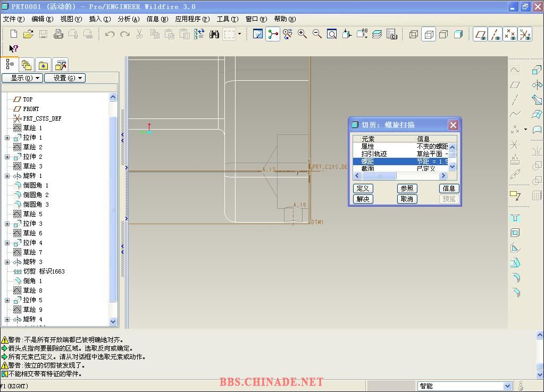Open the 插入 menu
Image resolution: width=544 pixels, height=392 pixels.
(100, 19)
